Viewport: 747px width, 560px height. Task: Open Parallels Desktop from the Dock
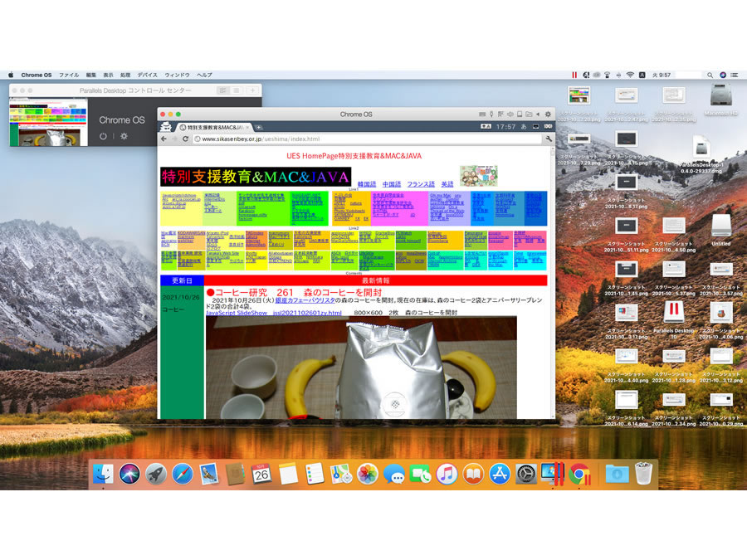pyautogui.click(x=553, y=474)
